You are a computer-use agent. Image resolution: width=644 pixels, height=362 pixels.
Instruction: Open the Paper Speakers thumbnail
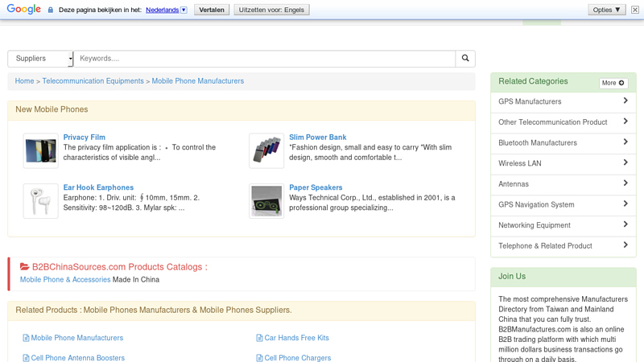click(x=266, y=201)
